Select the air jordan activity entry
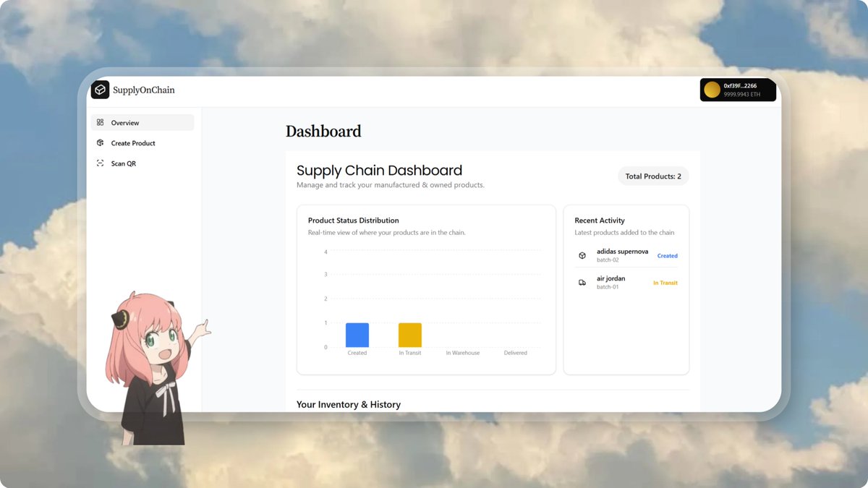Image resolution: width=868 pixels, height=488 pixels. click(x=626, y=283)
